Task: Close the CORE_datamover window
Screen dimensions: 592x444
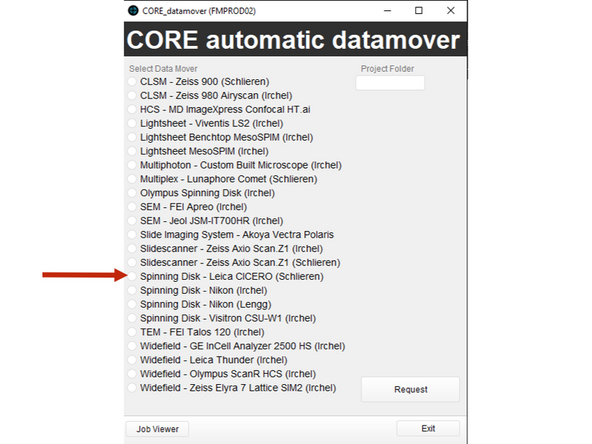Action: point(451,11)
